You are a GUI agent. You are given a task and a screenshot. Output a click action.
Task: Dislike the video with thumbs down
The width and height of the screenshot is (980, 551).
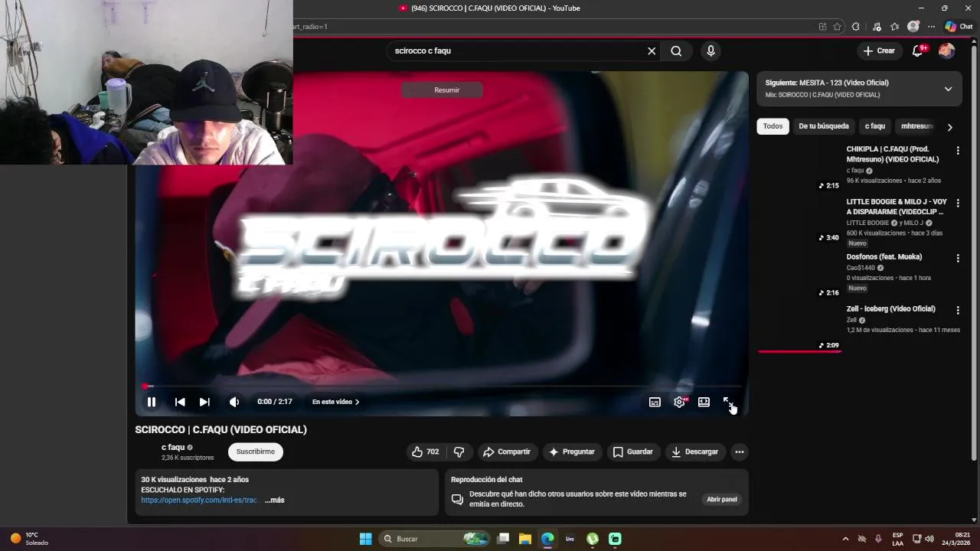[x=459, y=452]
